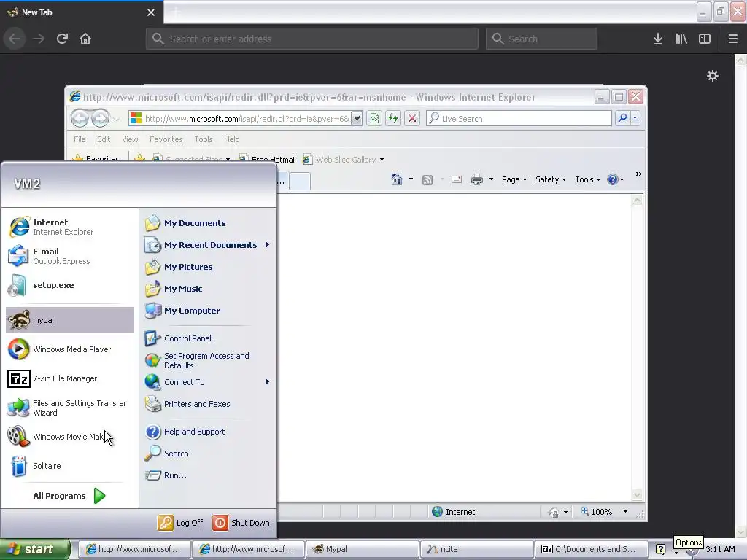Open IE zoom level 100% dropdown
The height and width of the screenshot is (560, 747).
(625, 512)
